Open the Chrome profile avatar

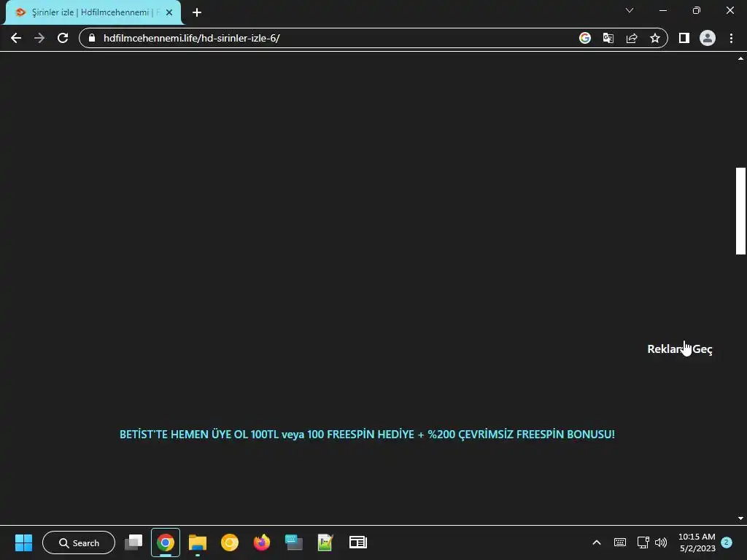(x=708, y=38)
